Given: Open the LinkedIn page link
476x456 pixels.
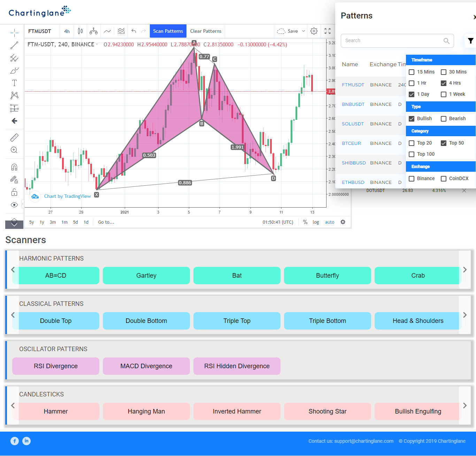Looking at the screenshot, I should [x=26, y=441].
